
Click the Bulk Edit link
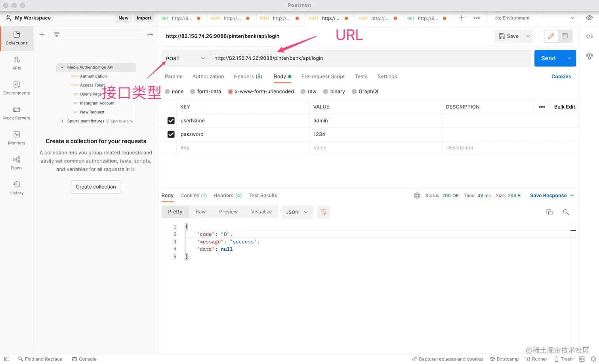(x=565, y=107)
